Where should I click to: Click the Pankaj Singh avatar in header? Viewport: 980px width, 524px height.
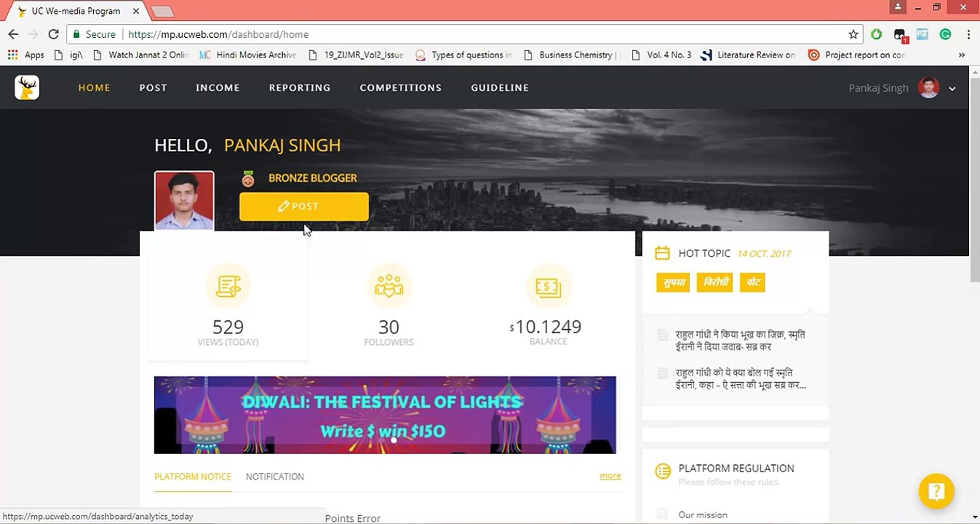click(928, 88)
